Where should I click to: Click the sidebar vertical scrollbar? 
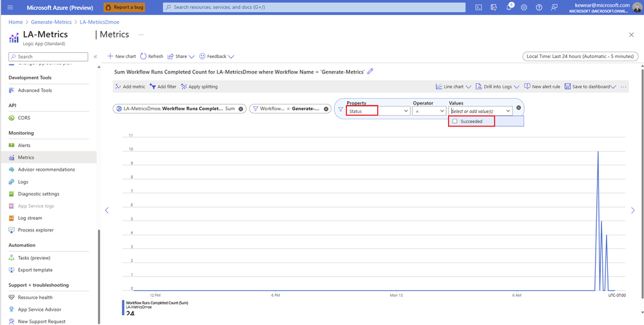(x=99, y=276)
